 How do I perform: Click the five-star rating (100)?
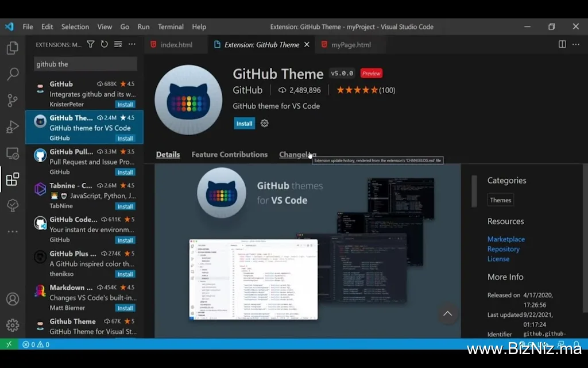tap(366, 90)
